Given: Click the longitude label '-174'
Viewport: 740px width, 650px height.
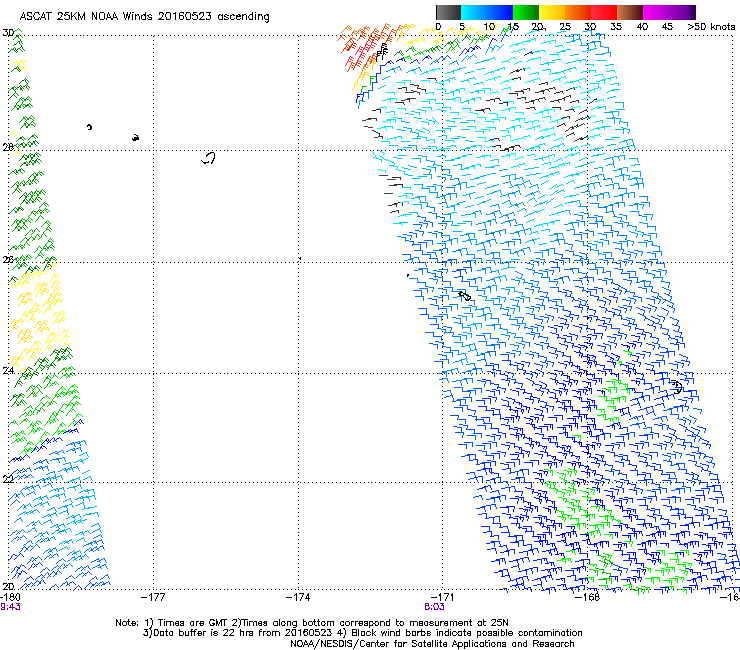Looking at the screenshot, I should tap(298, 597).
